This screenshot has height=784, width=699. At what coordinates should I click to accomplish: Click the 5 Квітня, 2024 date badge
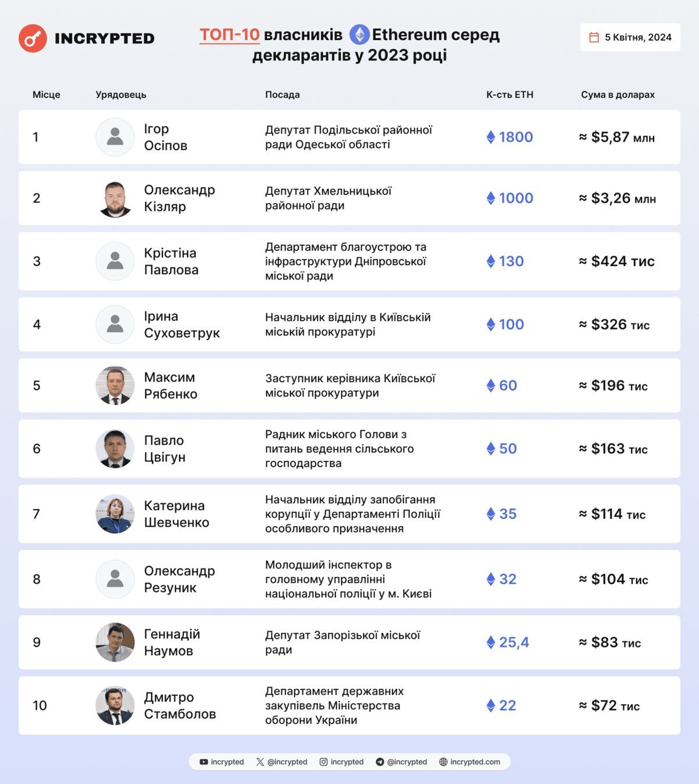630,37
